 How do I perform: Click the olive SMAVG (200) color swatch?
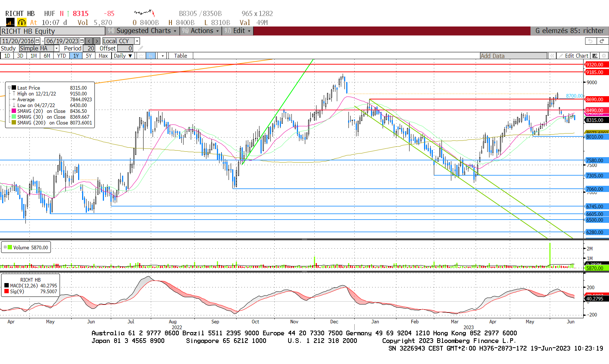[14, 123]
